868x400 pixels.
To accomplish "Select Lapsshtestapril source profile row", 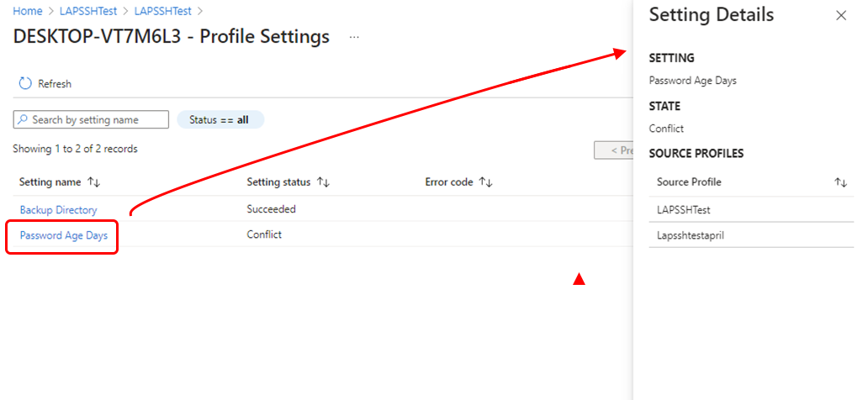I will tap(751, 235).
